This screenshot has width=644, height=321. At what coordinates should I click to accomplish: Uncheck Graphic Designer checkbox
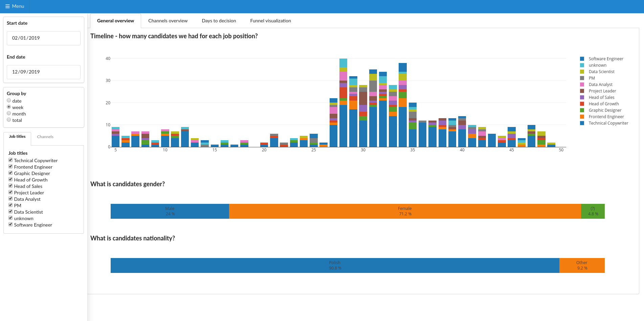click(10, 173)
